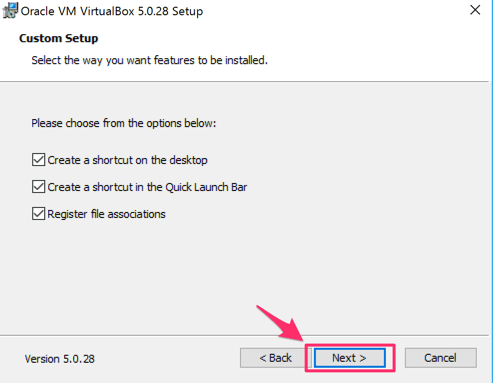Click the 'Custom Setup' heading
Screen dimensions: 493x383
(59, 38)
